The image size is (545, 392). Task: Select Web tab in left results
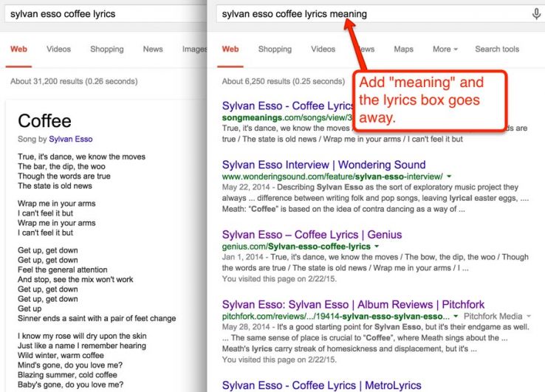(x=18, y=49)
